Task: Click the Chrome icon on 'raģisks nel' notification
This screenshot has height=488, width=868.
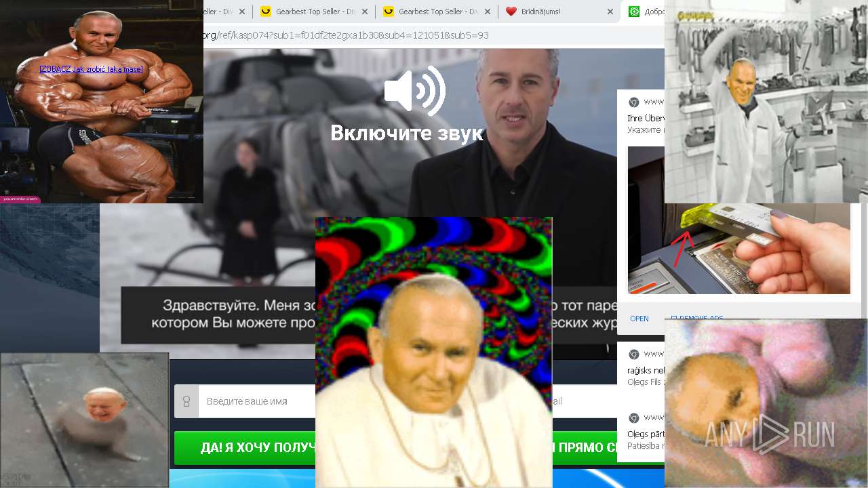Action: click(634, 354)
